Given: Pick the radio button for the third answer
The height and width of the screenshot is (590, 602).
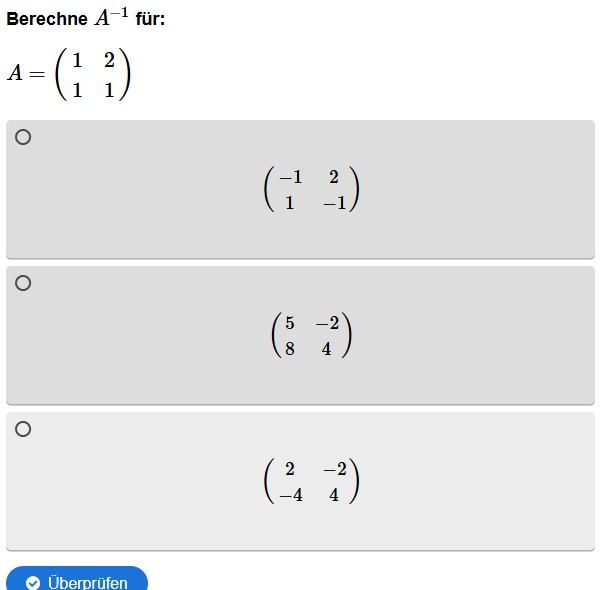Looking at the screenshot, I should coord(23,429).
